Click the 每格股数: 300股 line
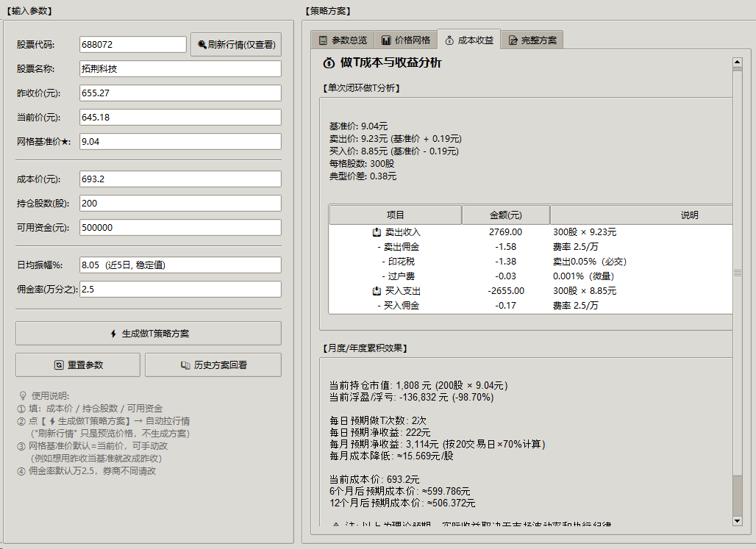This screenshot has height=549, width=756. click(362, 164)
